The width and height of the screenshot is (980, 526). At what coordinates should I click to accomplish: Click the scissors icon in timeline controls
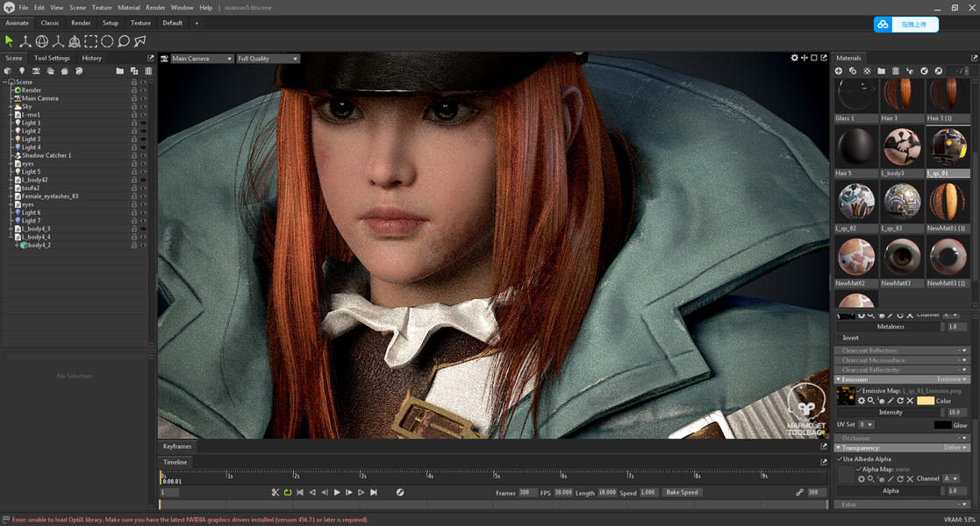(275, 493)
